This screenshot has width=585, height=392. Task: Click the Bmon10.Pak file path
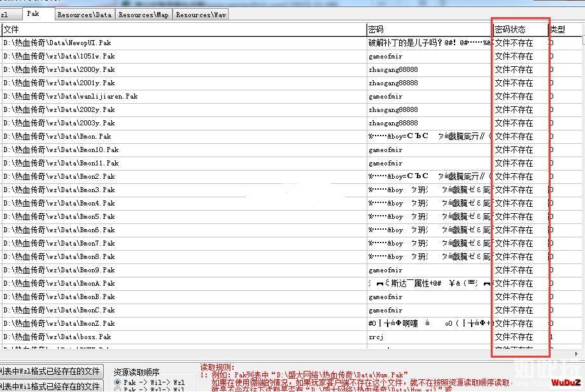61,150
